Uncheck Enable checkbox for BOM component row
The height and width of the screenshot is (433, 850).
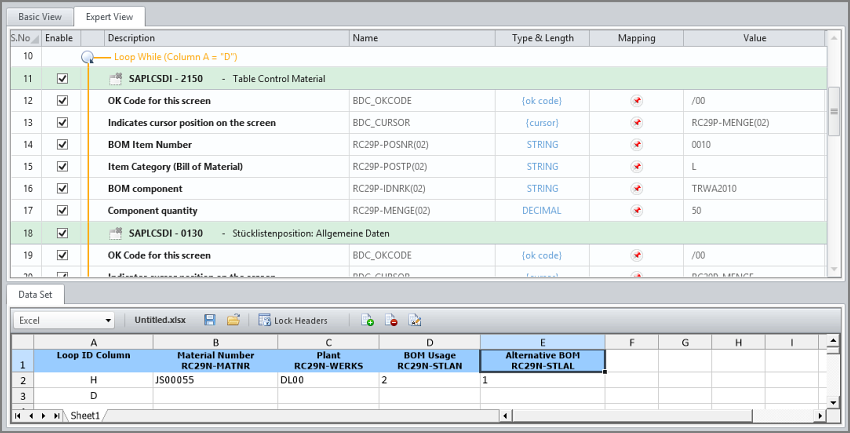click(x=62, y=189)
